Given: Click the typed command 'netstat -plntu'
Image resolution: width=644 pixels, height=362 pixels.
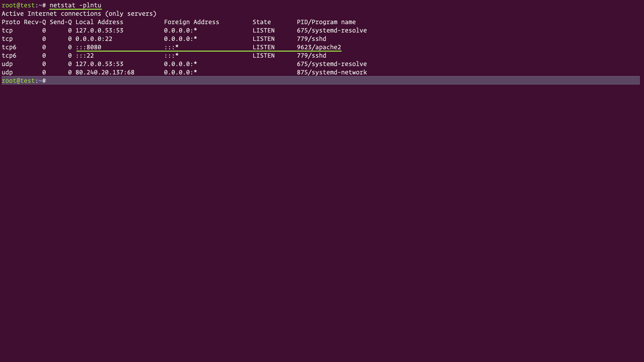Looking at the screenshot, I should coord(75,5).
